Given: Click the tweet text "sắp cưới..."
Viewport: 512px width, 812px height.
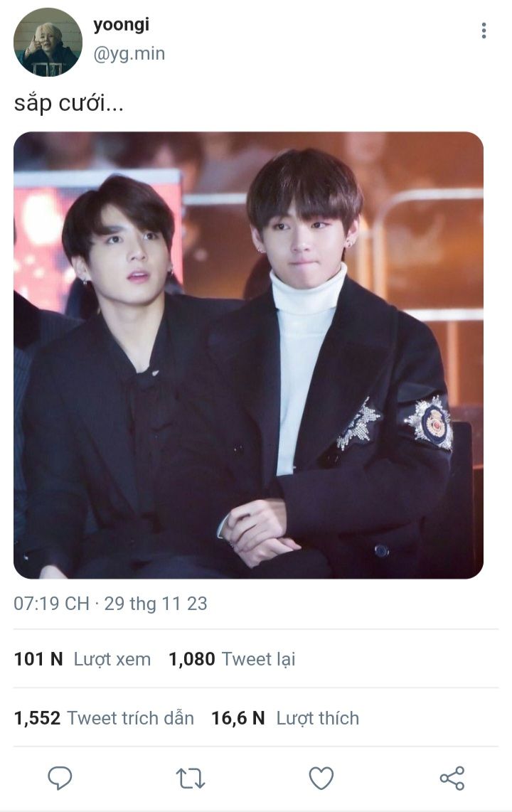Looking at the screenshot, I should tap(69, 104).
